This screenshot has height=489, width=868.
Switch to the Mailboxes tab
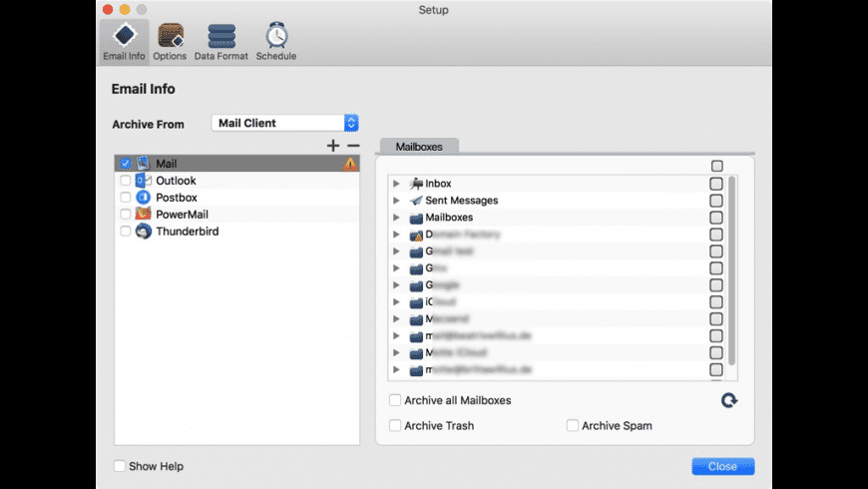pyautogui.click(x=419, y=147)
